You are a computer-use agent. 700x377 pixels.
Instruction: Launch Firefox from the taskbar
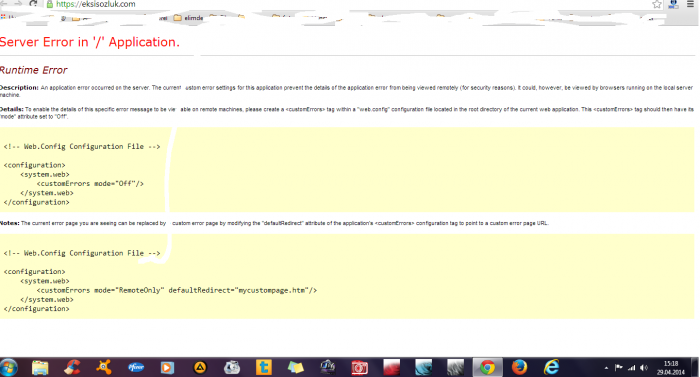tap(519, 368)
